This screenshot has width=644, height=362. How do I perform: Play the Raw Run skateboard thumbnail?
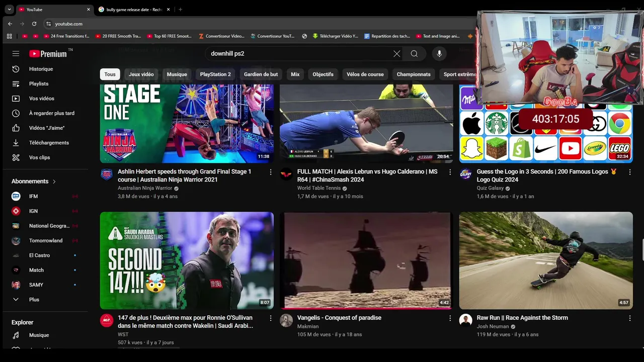546,260
